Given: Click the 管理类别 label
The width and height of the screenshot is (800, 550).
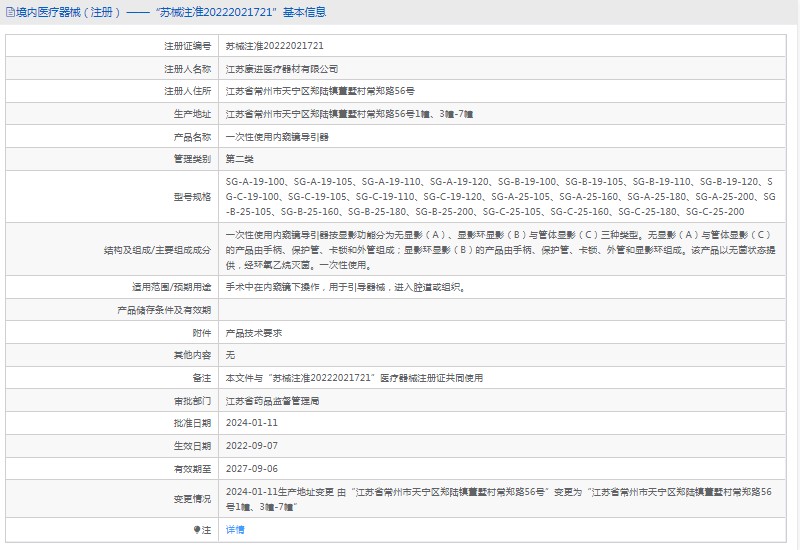Looking at the screenshot, I should [192, 159].
